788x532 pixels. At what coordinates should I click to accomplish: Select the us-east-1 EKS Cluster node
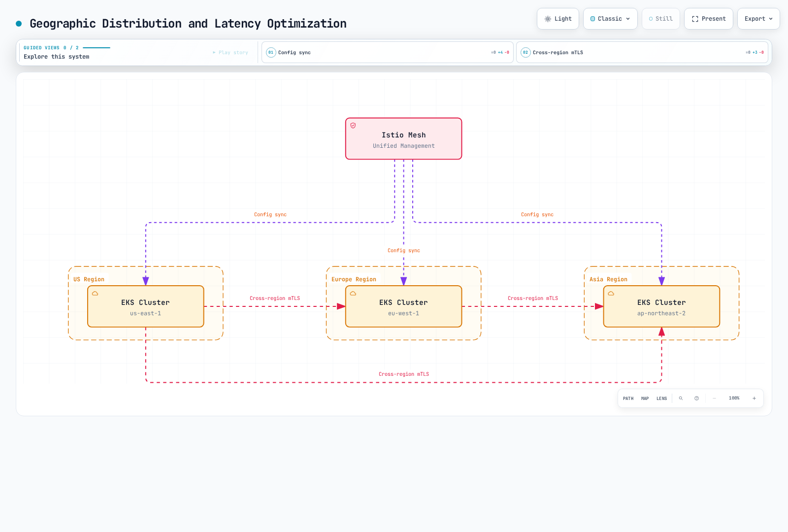click(x=146, y=306)
